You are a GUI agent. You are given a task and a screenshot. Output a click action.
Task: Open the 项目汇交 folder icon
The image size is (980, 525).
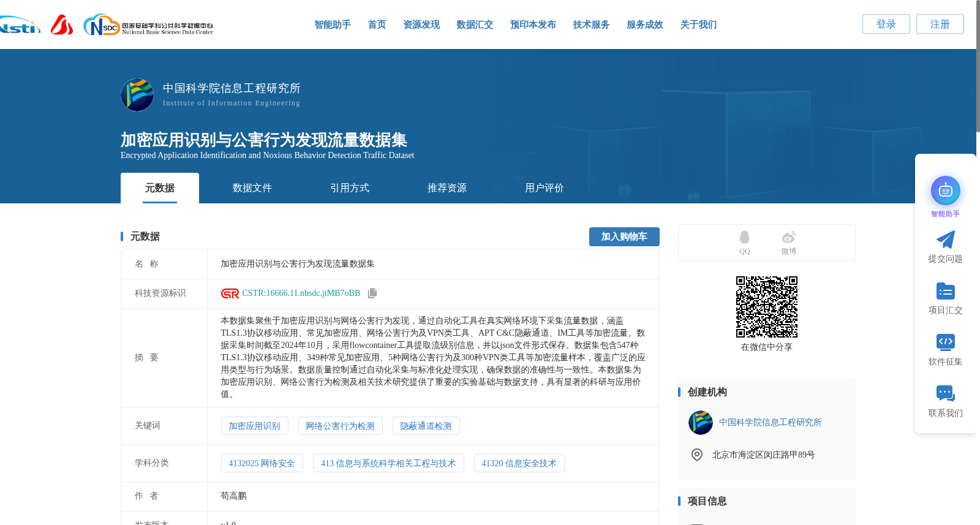point(945,291)
